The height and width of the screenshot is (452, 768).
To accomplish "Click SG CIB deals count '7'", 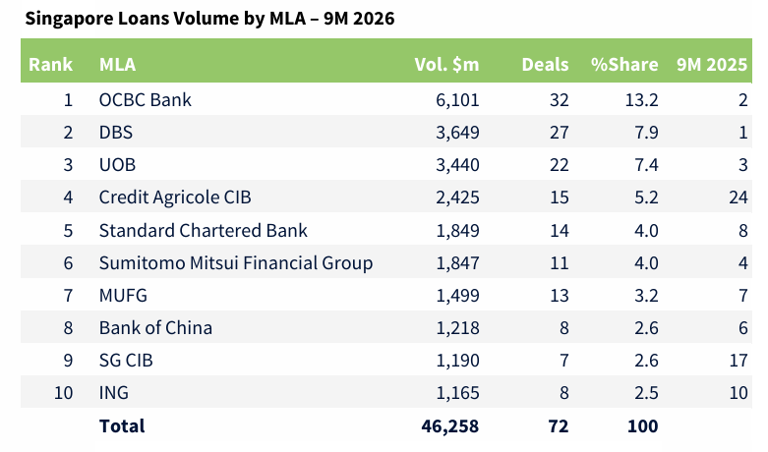I will pos(564,360).
